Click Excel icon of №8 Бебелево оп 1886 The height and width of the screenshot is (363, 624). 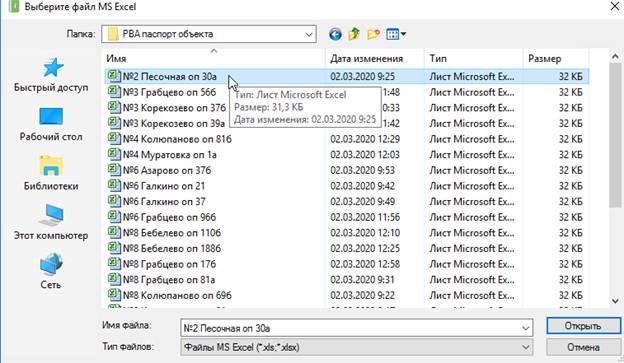pyautogui.click(x=114, y=248)
